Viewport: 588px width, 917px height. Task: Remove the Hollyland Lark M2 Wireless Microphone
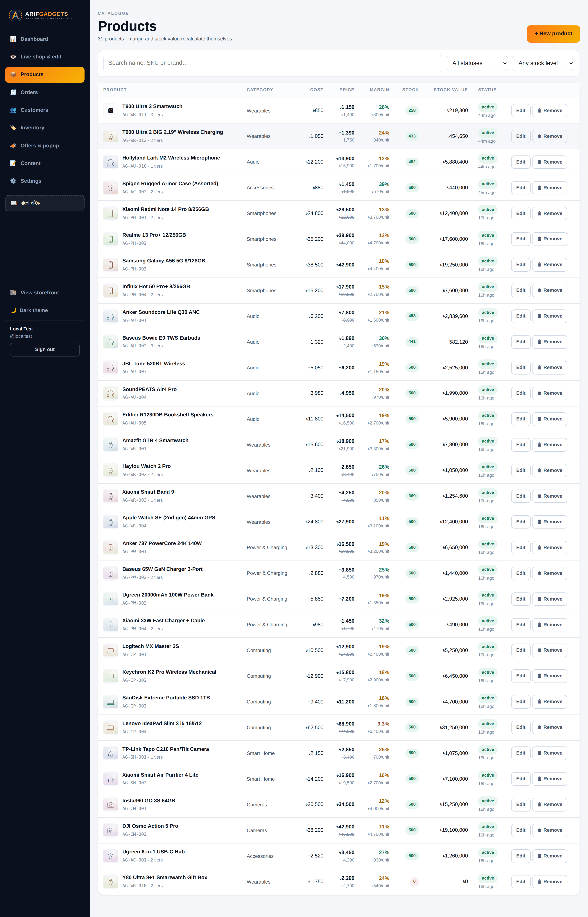click(549, 162)
